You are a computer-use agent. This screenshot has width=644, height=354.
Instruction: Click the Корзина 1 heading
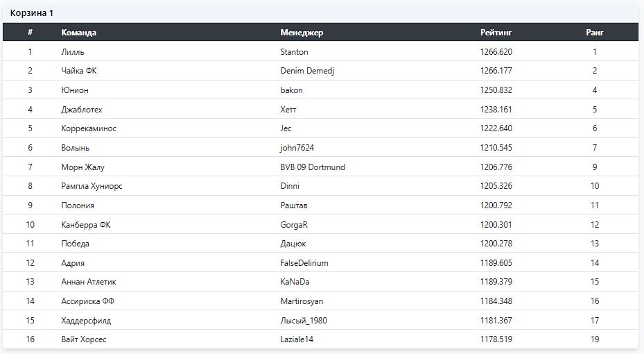(x=32, y=12)
